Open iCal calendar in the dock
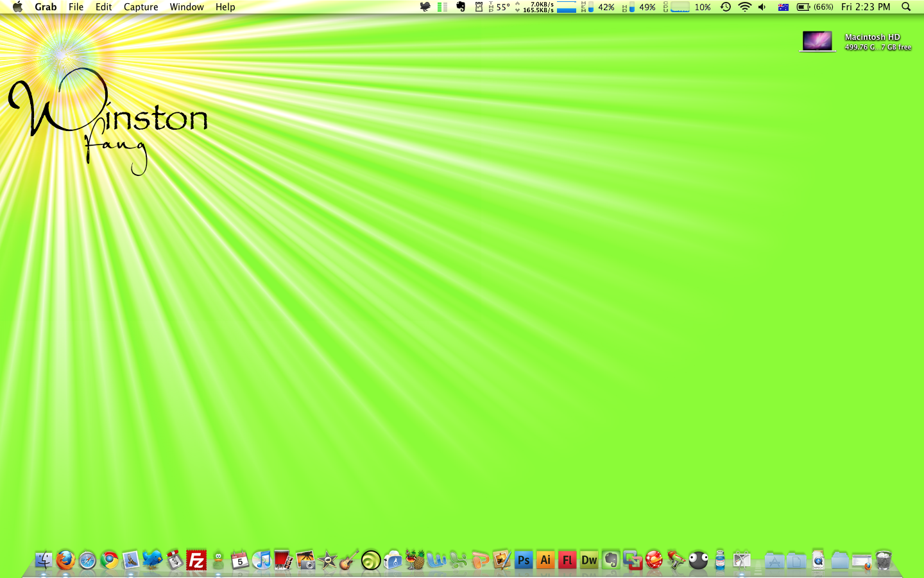 240,560
